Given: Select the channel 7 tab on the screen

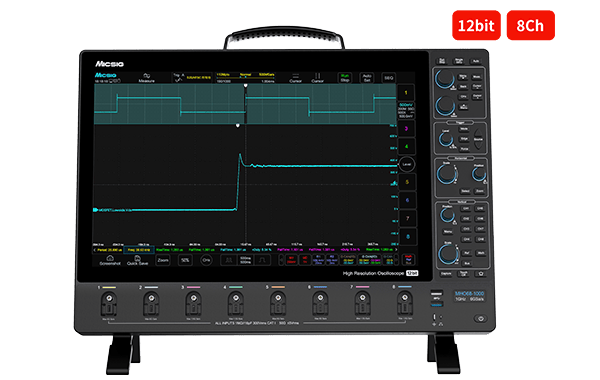Looking at the screenshot, I should click(x=407, y=219).
